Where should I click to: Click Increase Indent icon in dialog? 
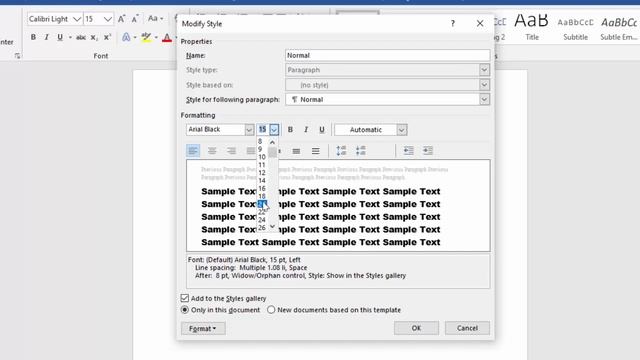coord(428,151)
